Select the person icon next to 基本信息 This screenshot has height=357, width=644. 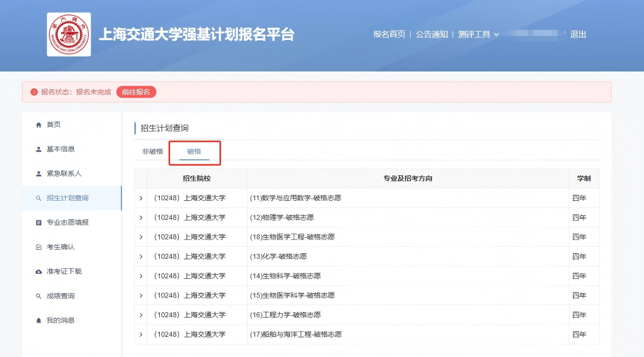(x=38, y=149)
